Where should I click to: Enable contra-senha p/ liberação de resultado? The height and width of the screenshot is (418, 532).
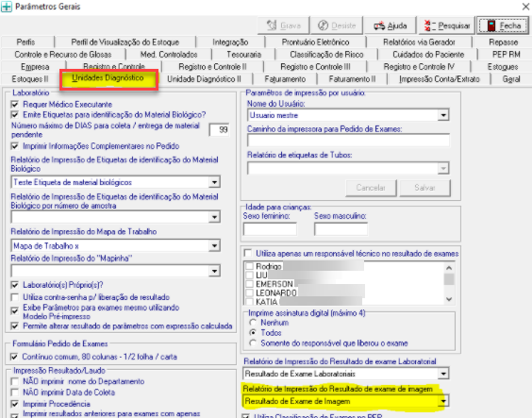(15, 297)
